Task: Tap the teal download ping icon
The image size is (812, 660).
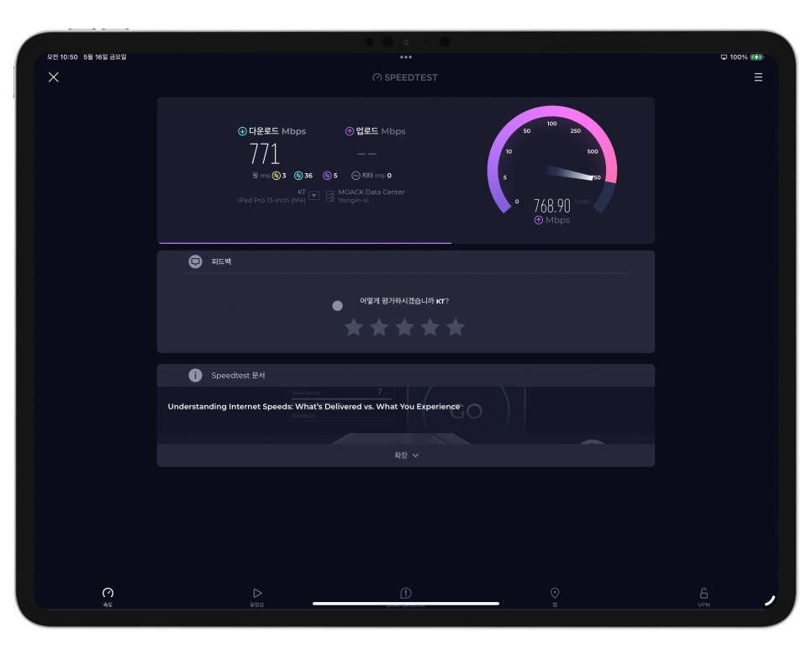Action: coord(298,176)
